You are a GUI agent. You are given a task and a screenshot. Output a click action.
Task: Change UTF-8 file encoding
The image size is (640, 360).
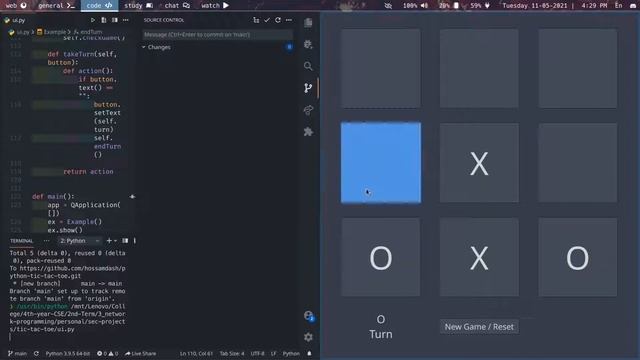pyautogui.click(x=258, y=353)
